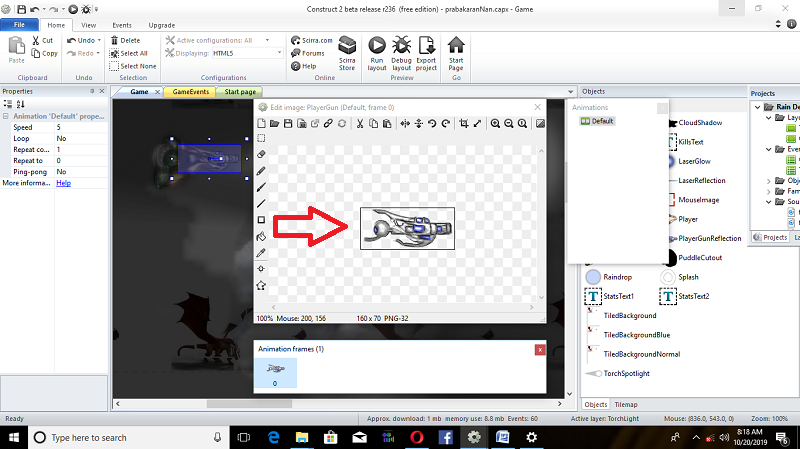Switch to the Tilemap panel tab
Image resolution: width=800 pixels, height=449 pixels.
click(626, 404)
